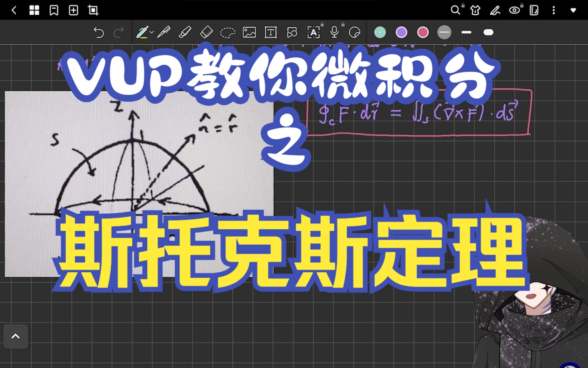Open the T-shirt theme icon
Image resolution: width=588 pixels, height=368 pixels.
click(x=475, y=10)
